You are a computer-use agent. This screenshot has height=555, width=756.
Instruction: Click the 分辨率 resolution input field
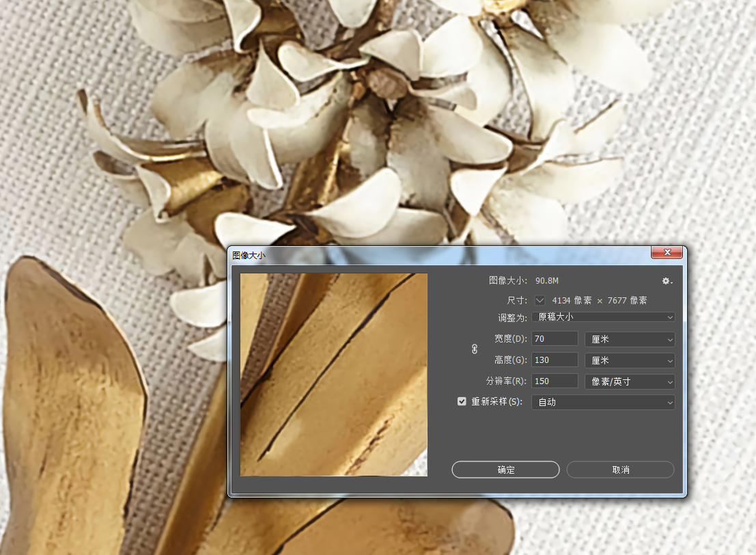[555, 381]
